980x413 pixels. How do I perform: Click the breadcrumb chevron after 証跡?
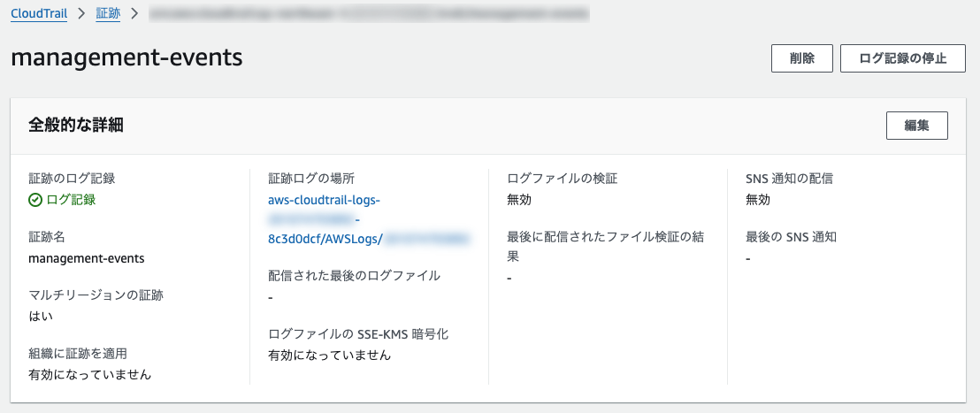coord(134,14)
